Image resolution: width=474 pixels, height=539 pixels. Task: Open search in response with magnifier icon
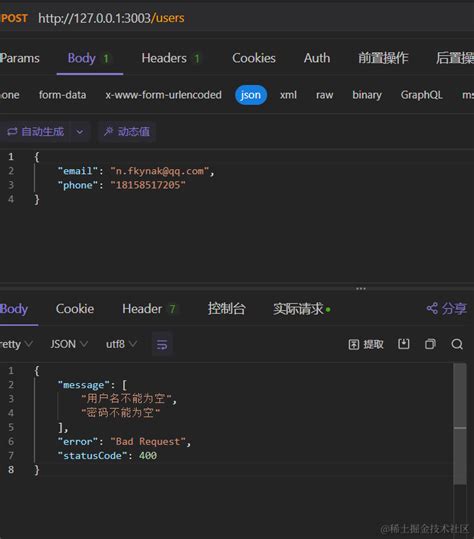click(457, 344)
